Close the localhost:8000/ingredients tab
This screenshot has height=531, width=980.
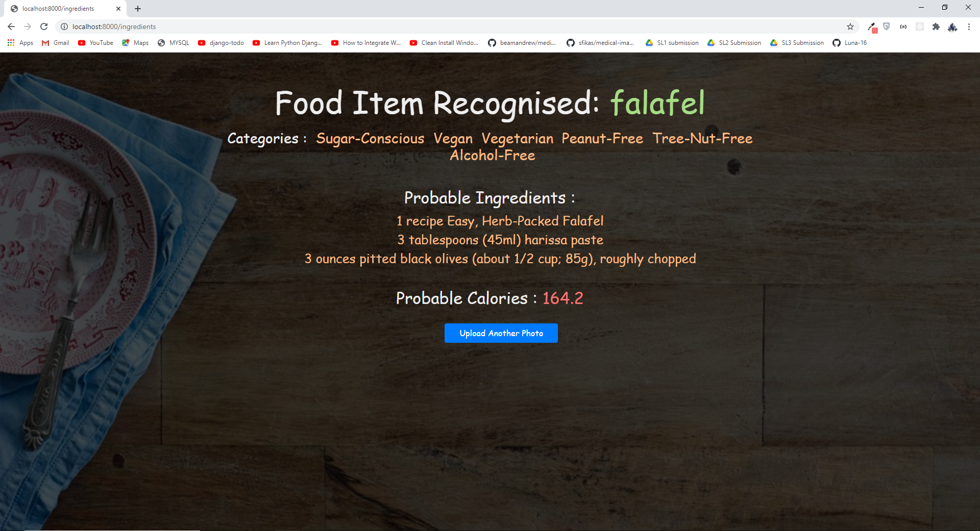tap(118, 9)
